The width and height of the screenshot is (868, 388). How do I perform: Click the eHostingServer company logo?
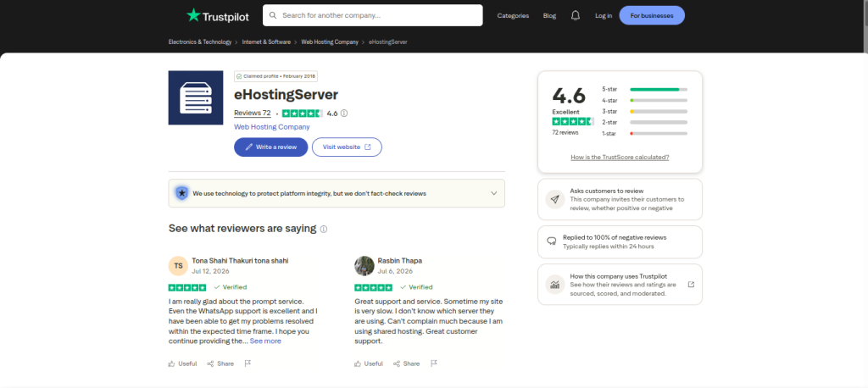tap(196, 97)
